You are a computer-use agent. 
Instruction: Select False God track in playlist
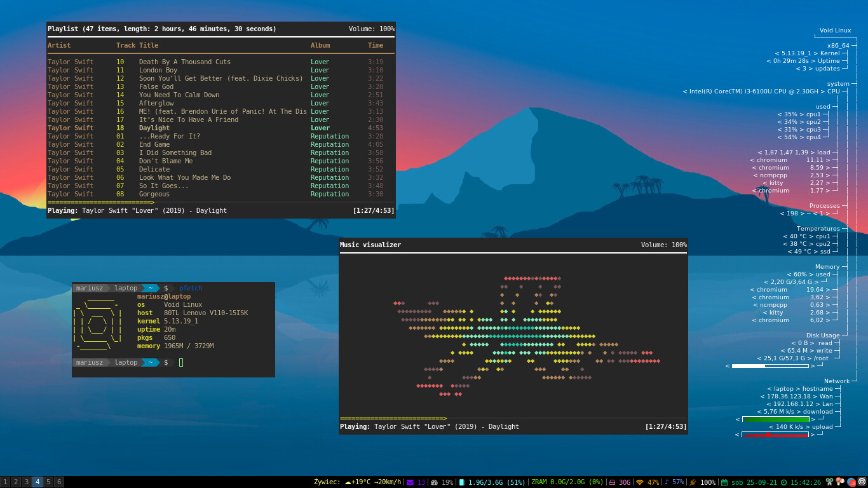pos(220,86)
